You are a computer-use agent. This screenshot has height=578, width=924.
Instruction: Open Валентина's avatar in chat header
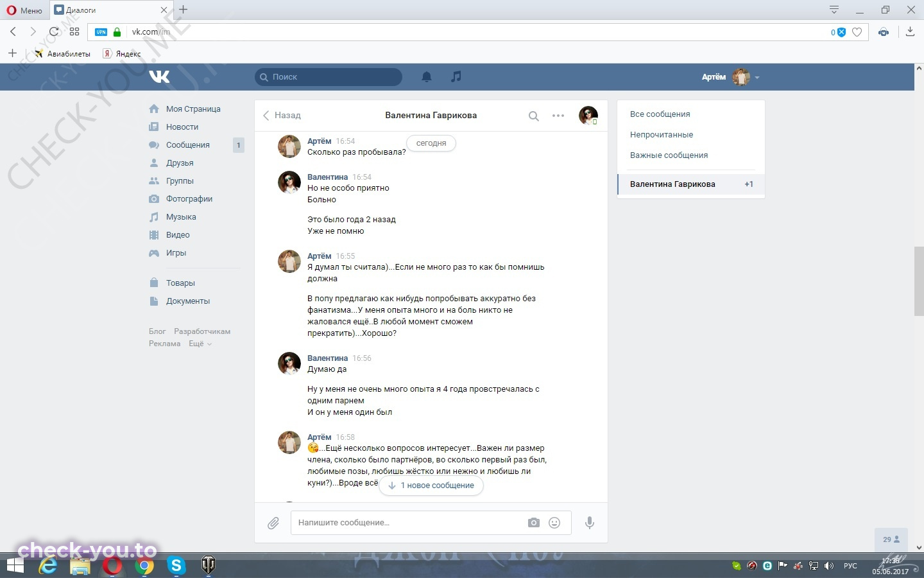(x=588, y=116)
